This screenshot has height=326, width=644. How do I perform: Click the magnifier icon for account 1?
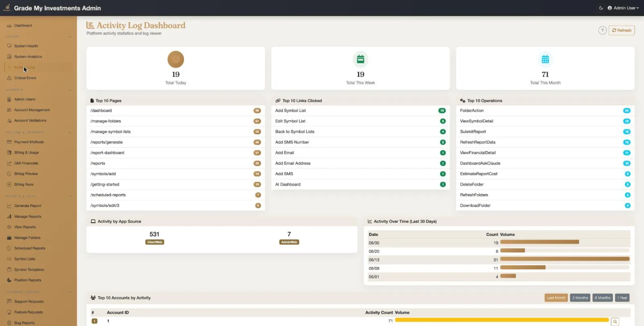click(x=615, y=322)
